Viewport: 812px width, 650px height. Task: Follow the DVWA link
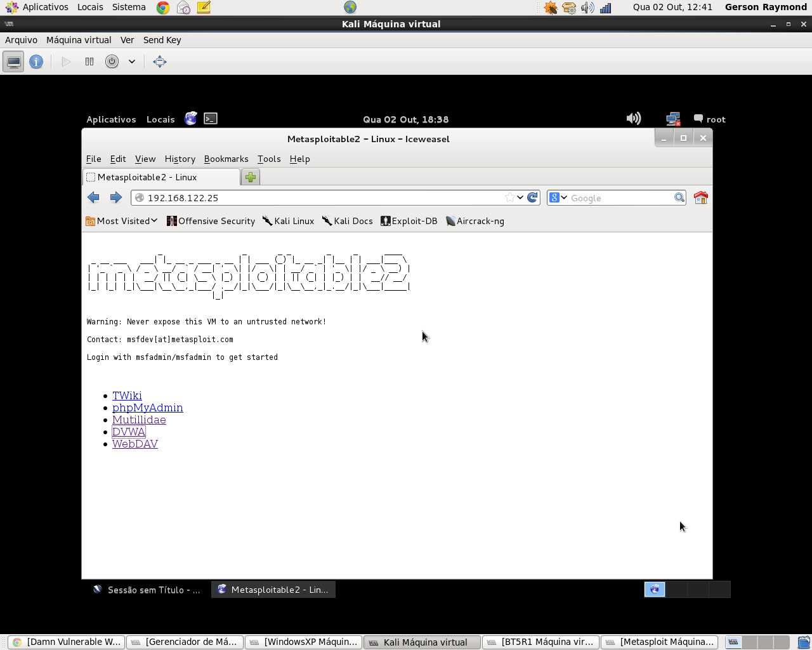pos(129,432)
